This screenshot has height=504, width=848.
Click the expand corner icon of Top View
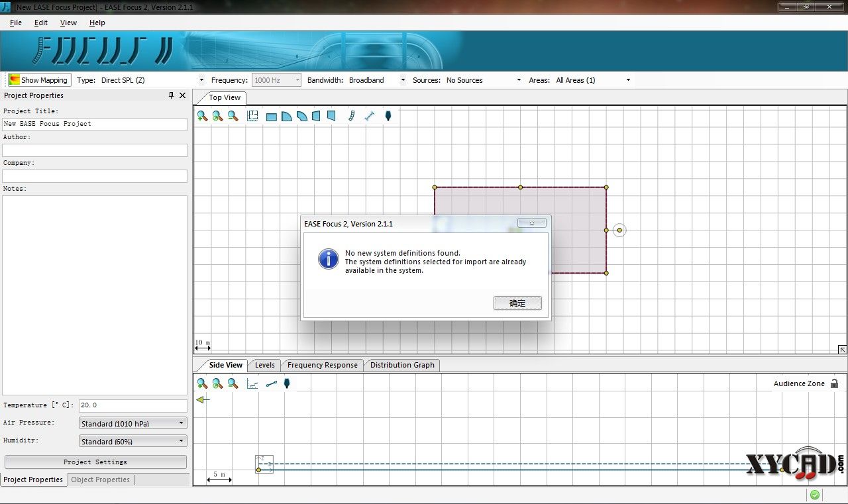[x=842, y=349]
